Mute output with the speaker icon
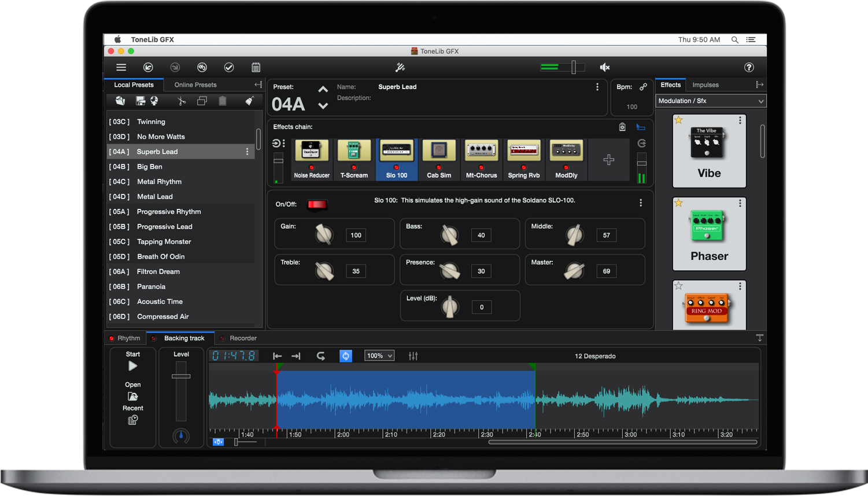The image size is (868, 496). [605, 67]
